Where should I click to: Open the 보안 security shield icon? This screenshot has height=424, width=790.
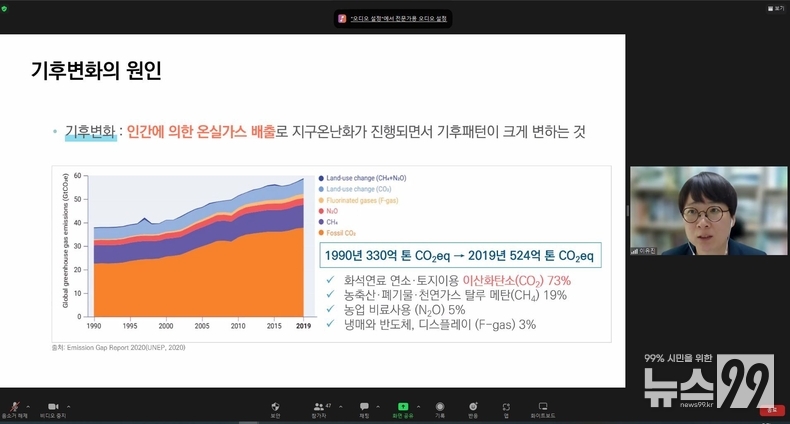coord(275,406)
